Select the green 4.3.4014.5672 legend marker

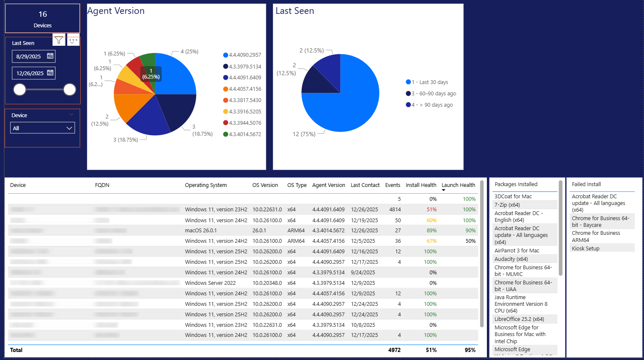226,134
